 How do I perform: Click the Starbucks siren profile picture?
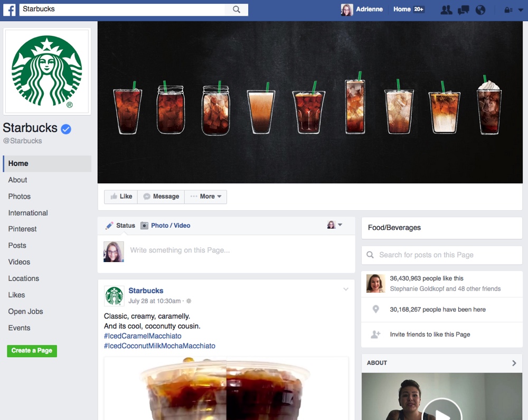[x=47, y=71]
